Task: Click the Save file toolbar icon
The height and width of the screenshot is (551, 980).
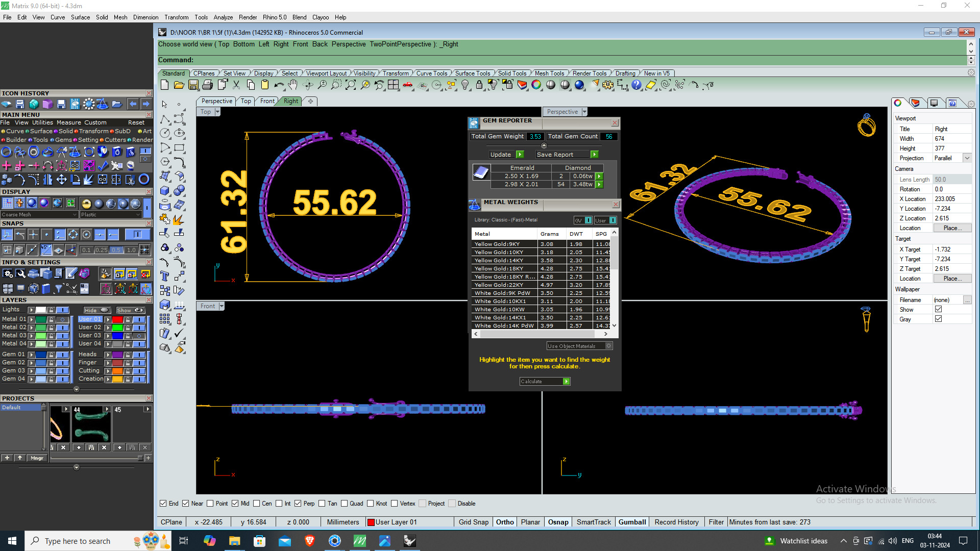Action: pos(193,85)
